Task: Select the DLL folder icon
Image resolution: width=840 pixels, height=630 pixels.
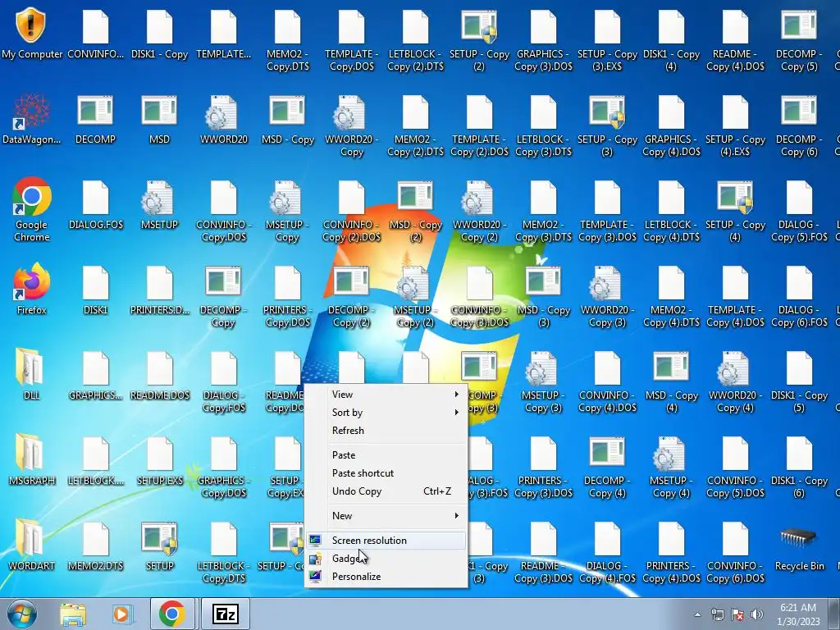Action: click(32, 374)
